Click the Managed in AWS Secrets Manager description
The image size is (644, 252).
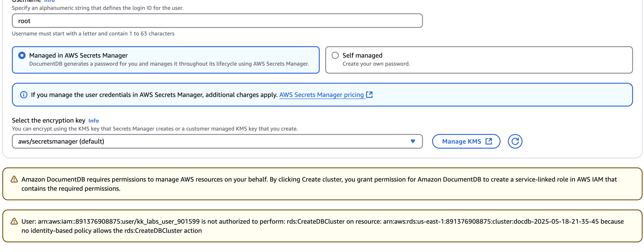(x=169, y=64)
